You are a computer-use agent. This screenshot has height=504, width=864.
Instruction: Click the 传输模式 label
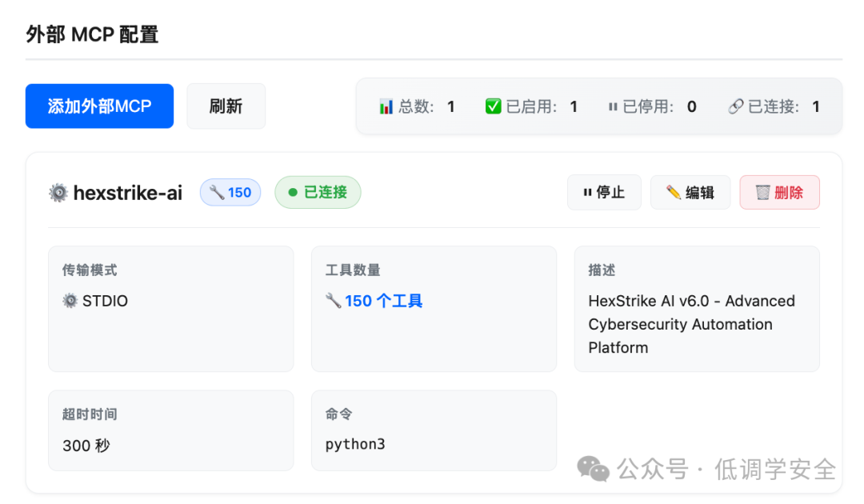(x=90, y=270)
